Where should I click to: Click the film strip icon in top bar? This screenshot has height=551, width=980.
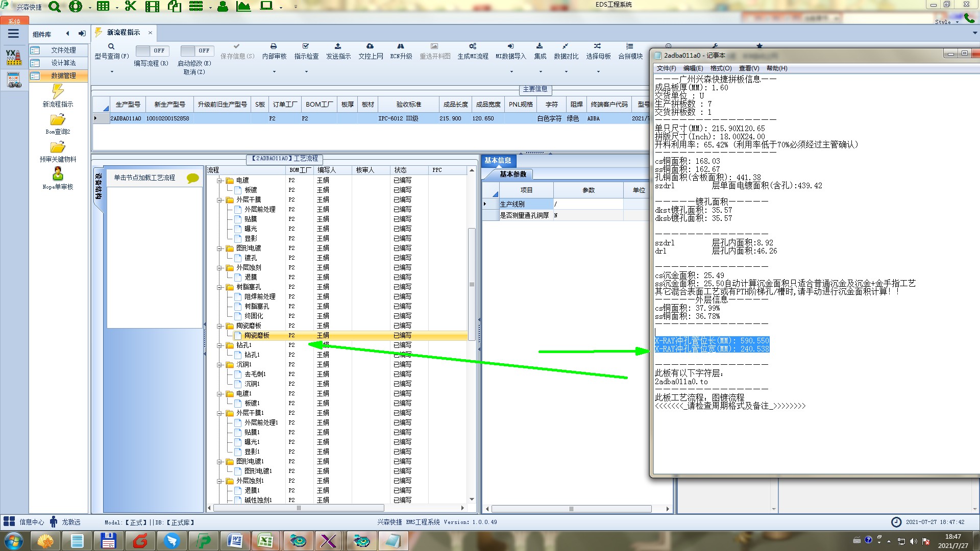[152, 7]
